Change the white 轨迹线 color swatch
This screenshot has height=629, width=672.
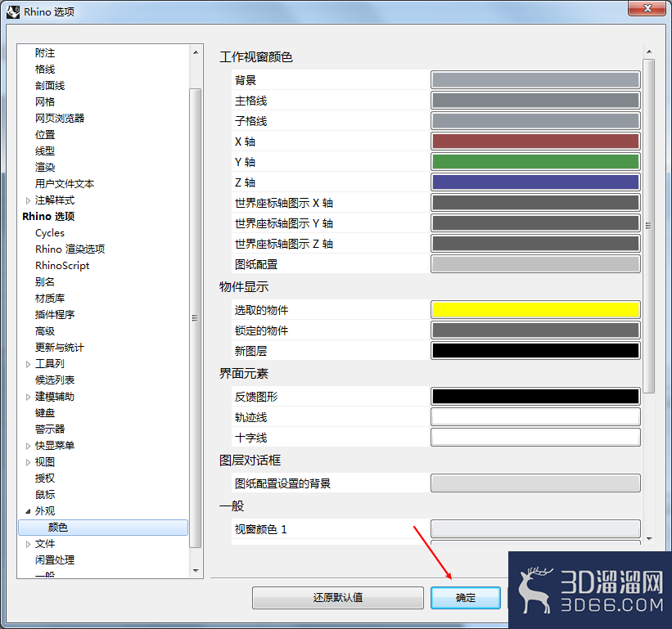pyautogui.click(x=535, y=417)
